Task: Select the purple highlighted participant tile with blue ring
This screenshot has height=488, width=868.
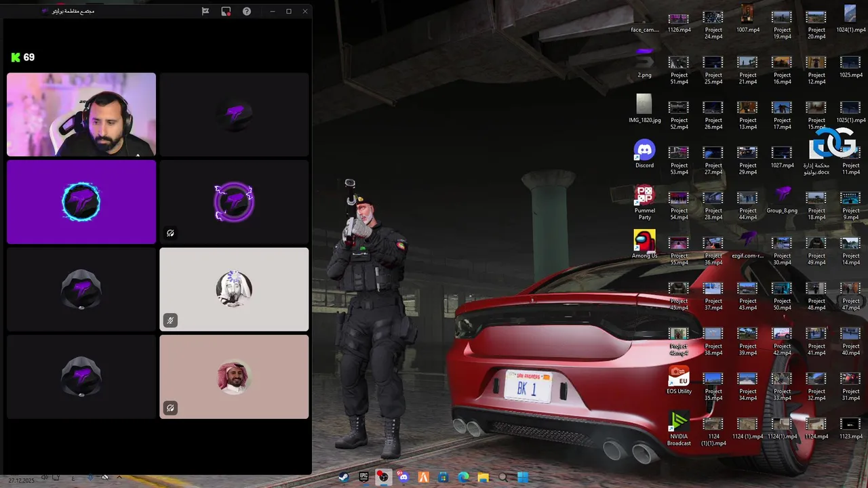Action: click(x=81, y=202)
